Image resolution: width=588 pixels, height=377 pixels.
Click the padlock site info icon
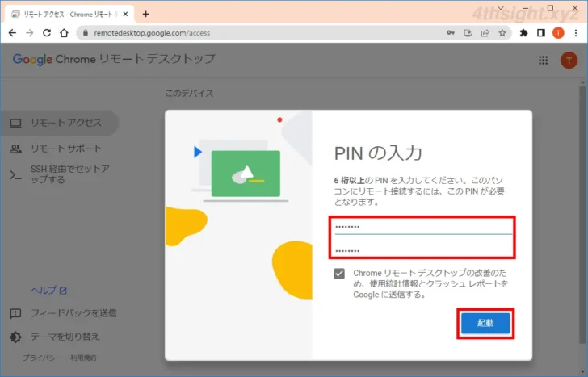pyautogui.click(x=86, y=33)
